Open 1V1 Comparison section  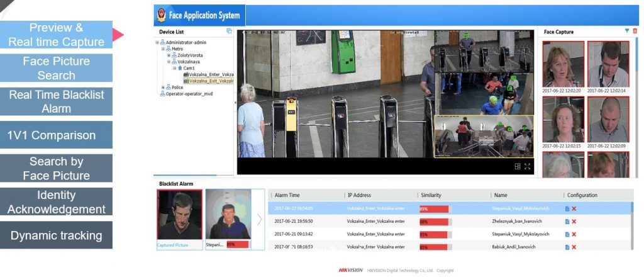(x=56, y=135)
